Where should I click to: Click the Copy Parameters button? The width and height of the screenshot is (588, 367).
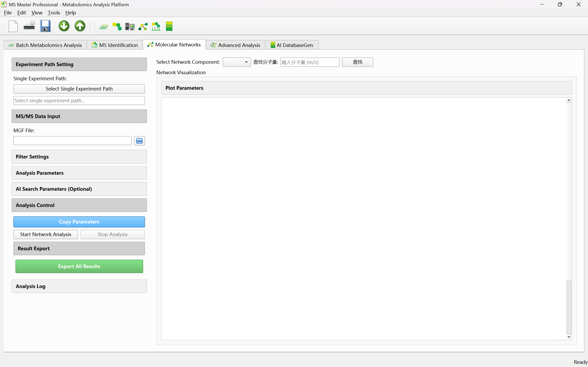point(79,222)
